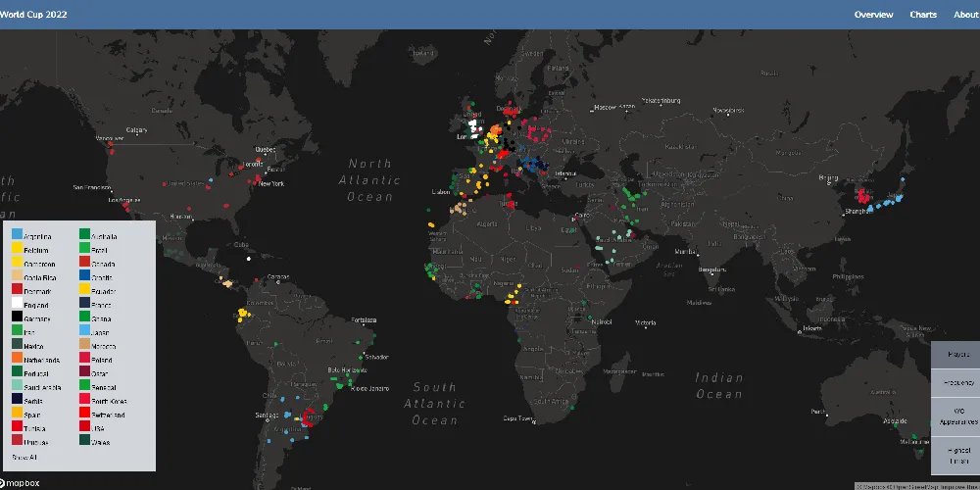Open the Charts page in the header
The width and height of the screenshot is (980, 490).
click(x=922, y=15)
